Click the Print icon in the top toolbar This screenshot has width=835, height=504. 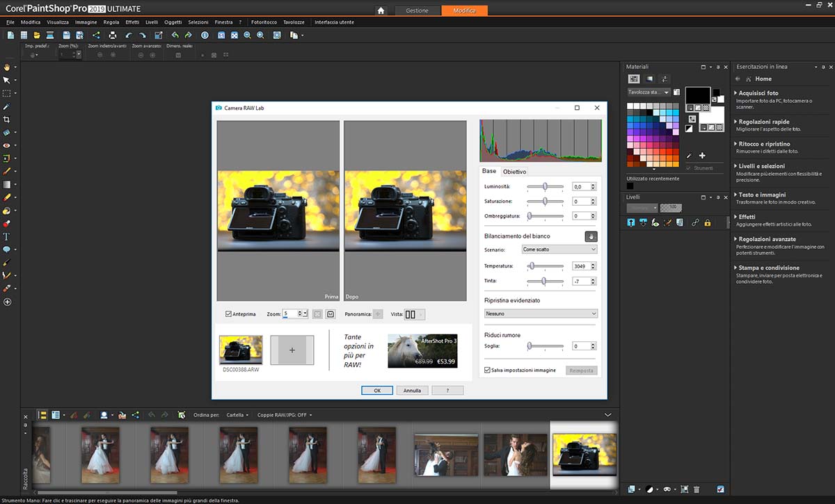(x=112, y=35)
